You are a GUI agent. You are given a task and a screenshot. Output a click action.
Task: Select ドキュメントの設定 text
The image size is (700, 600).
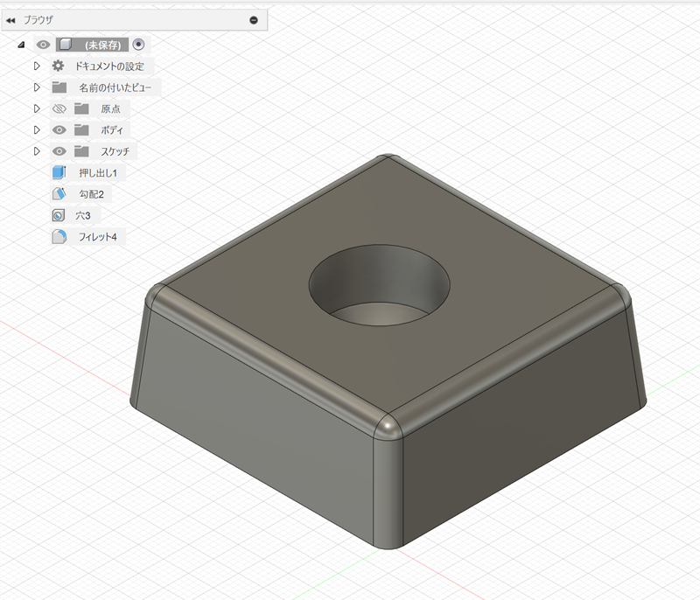coord(109,66)
